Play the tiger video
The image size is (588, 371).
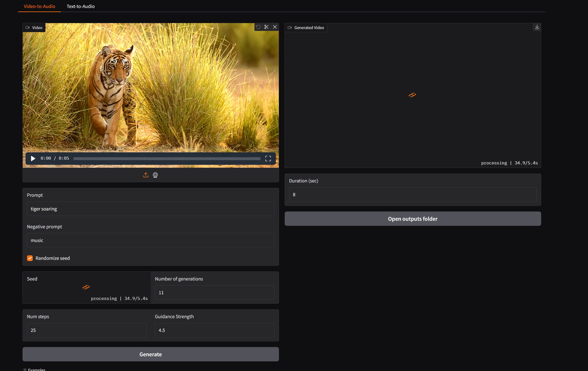click(x=33, y=158)
